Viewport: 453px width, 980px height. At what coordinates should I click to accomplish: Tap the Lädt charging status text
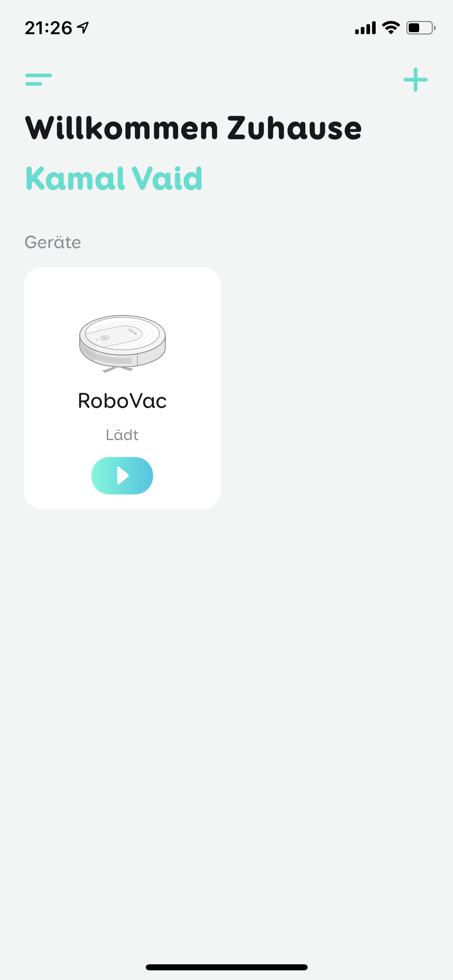tap(122, 435)
